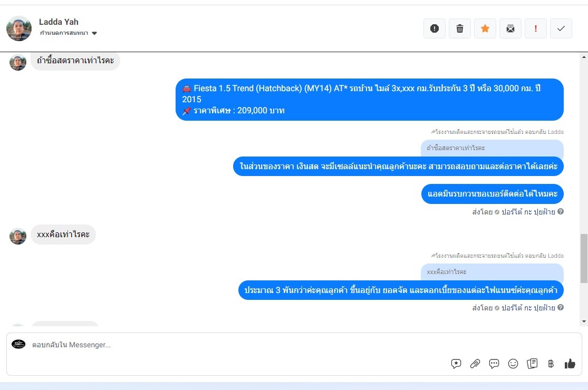Open the stacked documents template icon
The width and height of the screenshot is (588, 390).
pyautogui.click(x=532, y=364)
